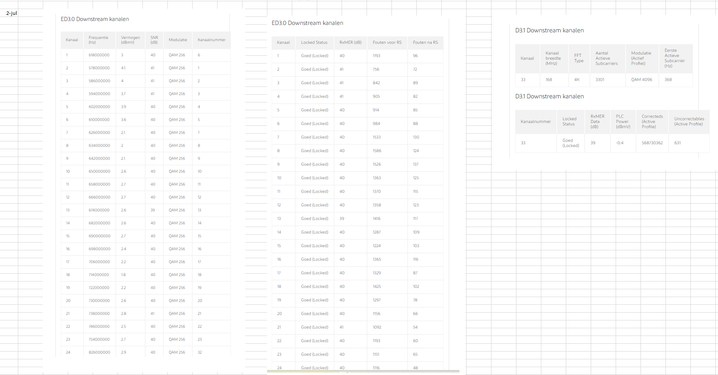Click the Uncorrectables (Active Profile) header
This screenshot has height=375, width=718.
689,121
